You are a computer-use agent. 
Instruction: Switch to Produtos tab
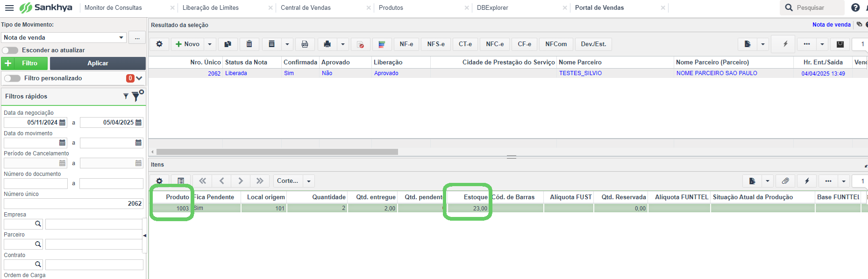tap(391, 7)
